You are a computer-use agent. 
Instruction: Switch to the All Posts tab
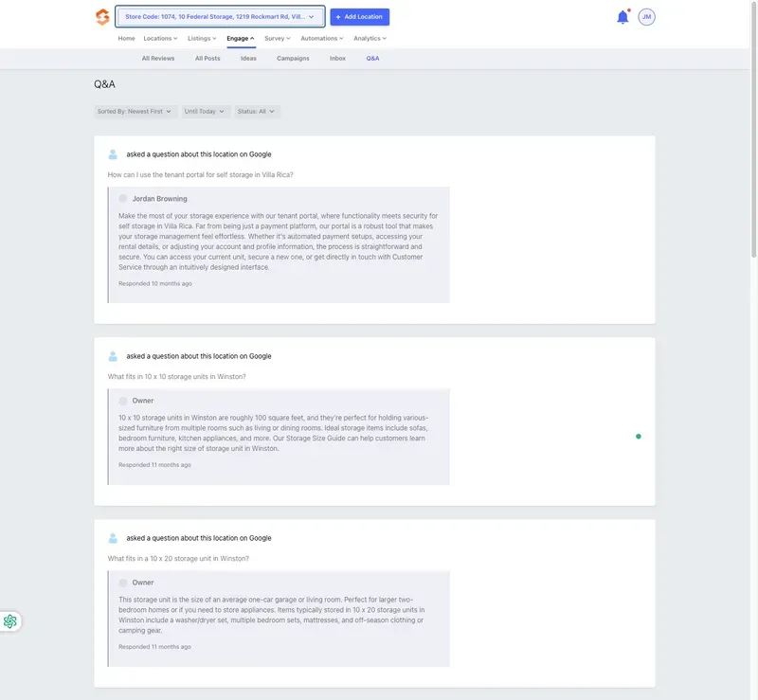[x=208, y=59]
